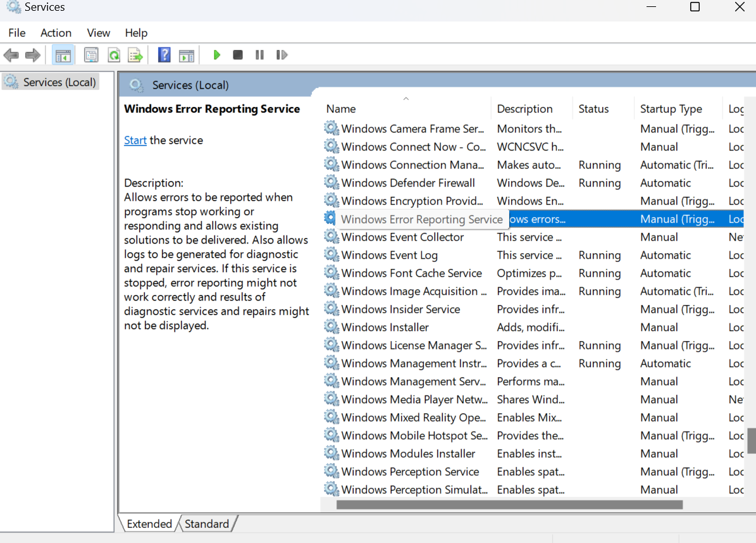Click gear icon of Windows Error Reporting Service
Screen dimensions: 756x543
pos(330,218)
